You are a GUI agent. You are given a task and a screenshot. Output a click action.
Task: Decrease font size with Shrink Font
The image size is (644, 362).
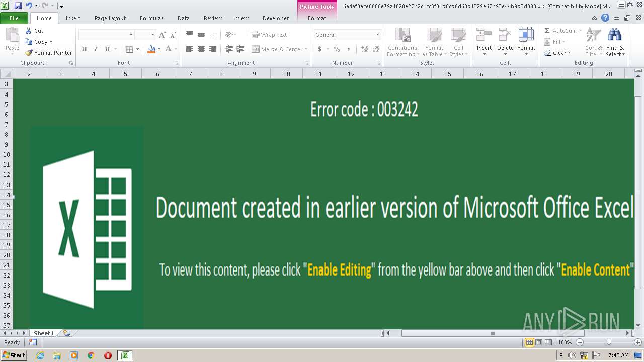pos(173,35)
